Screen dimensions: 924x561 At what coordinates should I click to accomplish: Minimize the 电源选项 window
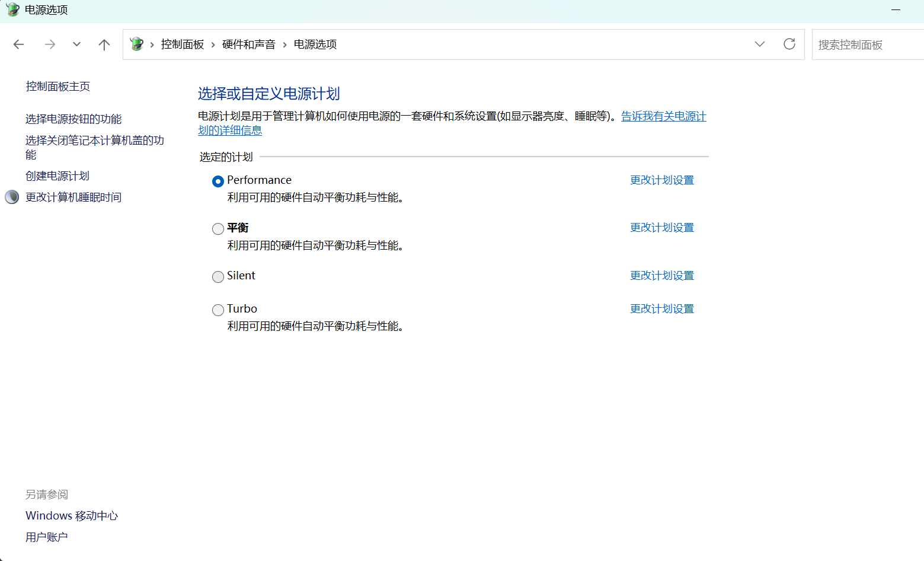(x=896, y=10)
